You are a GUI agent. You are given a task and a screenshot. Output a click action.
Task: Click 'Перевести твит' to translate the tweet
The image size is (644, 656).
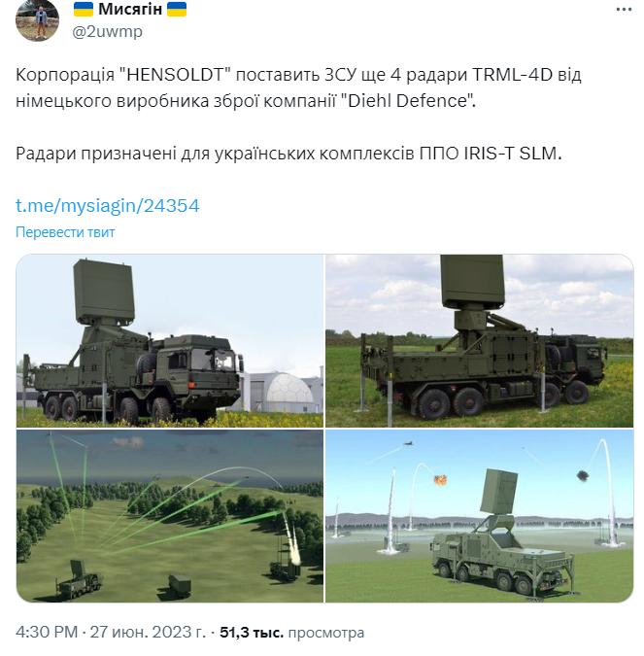[x=65, y=232]
